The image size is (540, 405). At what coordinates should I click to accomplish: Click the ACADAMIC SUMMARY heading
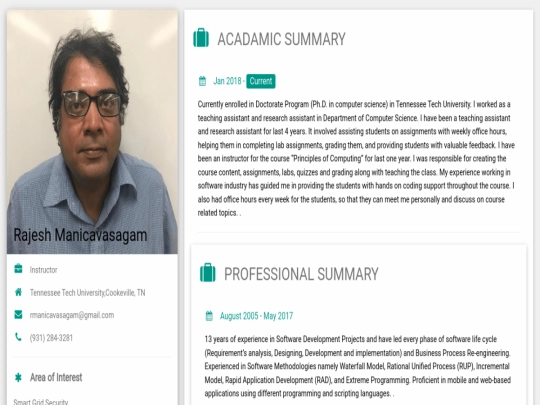(281, 39)
